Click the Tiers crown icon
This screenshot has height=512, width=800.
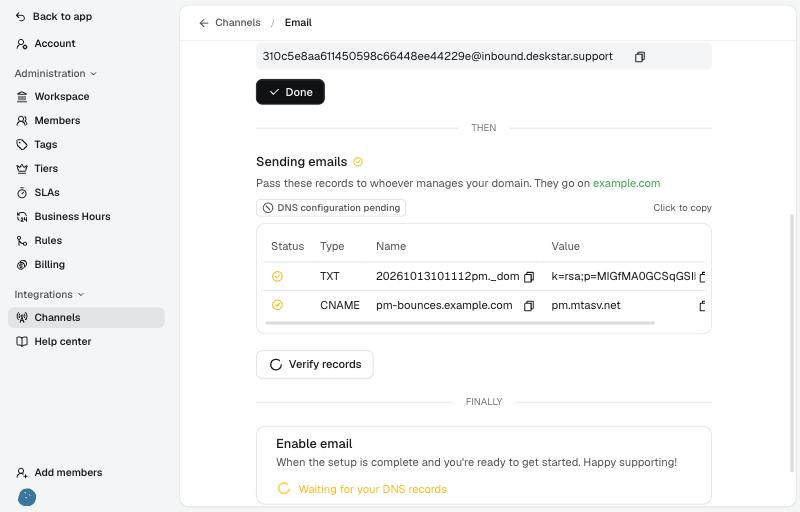click(21, 168)
